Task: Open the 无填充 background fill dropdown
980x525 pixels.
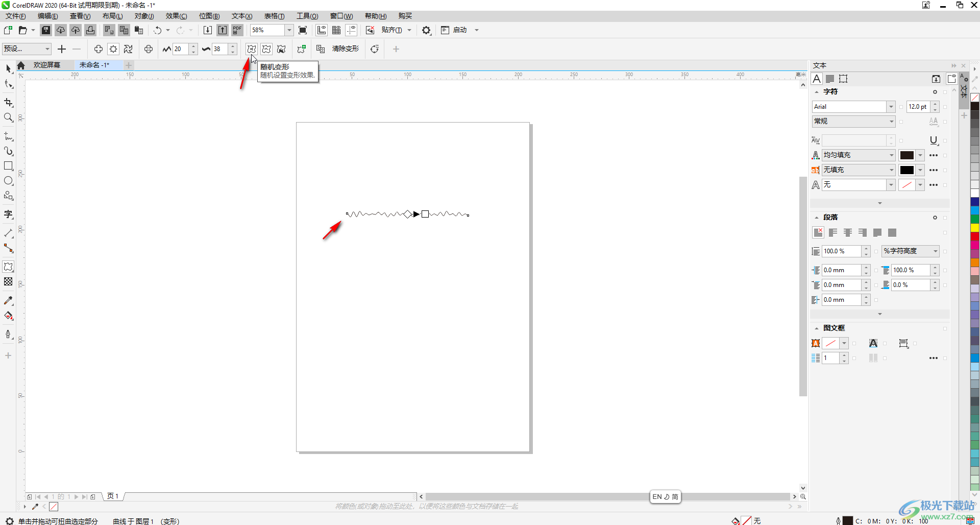Action: (891, 170)
